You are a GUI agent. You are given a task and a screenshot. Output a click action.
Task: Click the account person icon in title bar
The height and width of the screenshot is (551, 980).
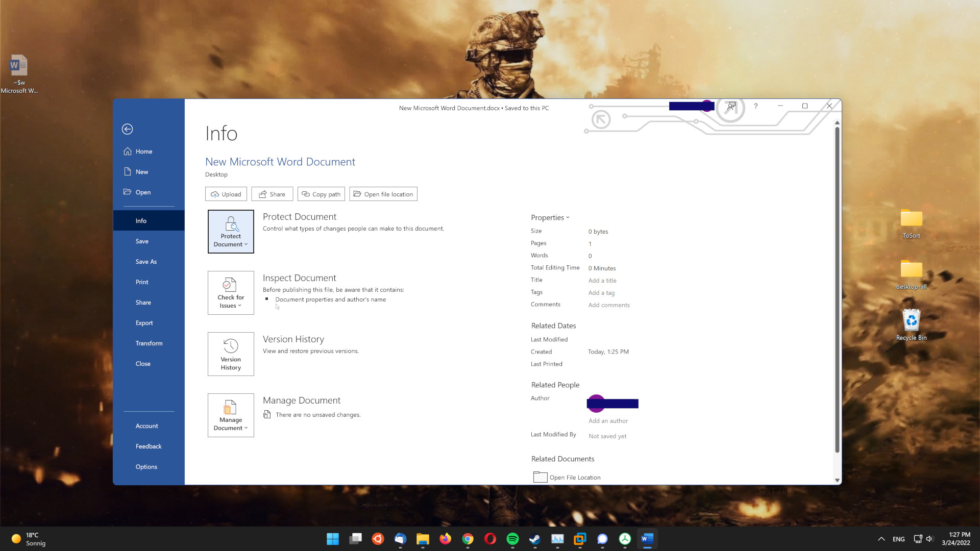tap(731, 106)
